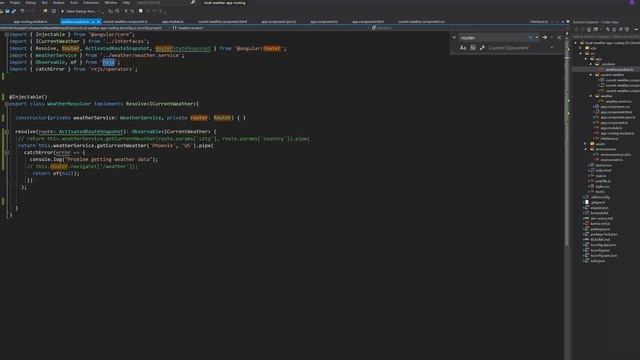Switch to interfaces.ts preview tab
Image resolution: width=640 pixels, height=360 pixels.
[539, 22]
